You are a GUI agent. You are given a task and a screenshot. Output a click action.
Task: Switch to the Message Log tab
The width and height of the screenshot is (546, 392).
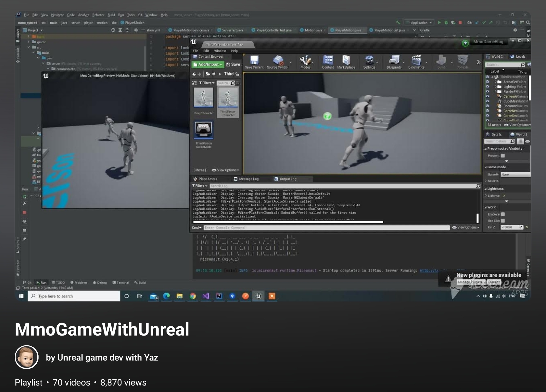tap(246, 179)
